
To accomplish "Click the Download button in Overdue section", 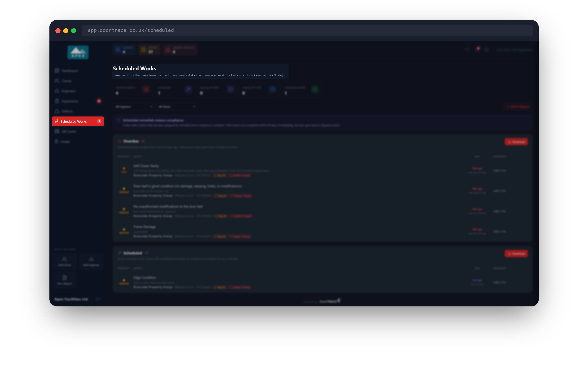I will tap(516, 142).
